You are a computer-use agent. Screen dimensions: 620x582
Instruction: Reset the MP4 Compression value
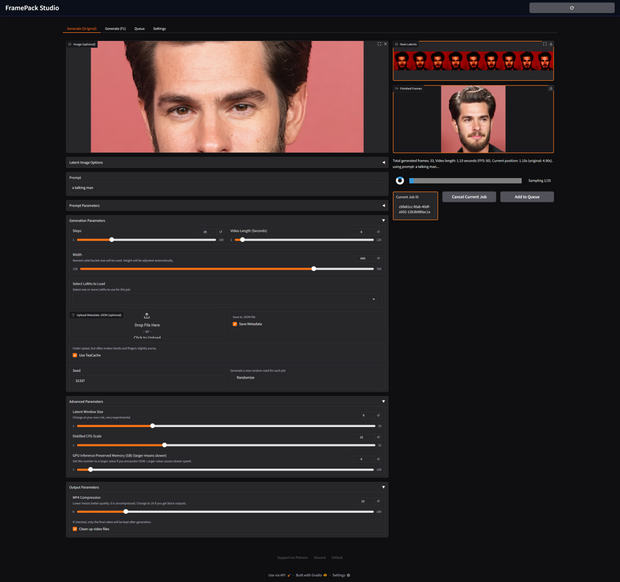(378, 501)
